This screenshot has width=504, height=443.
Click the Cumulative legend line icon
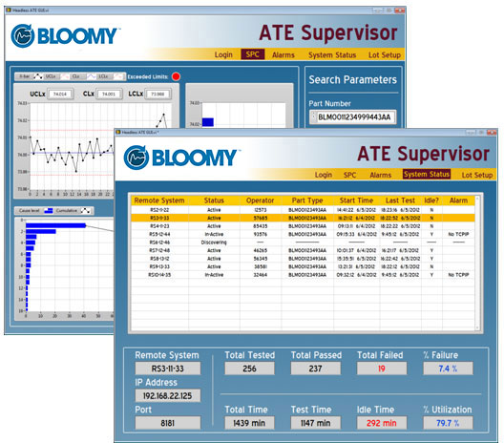click(85, 211)
